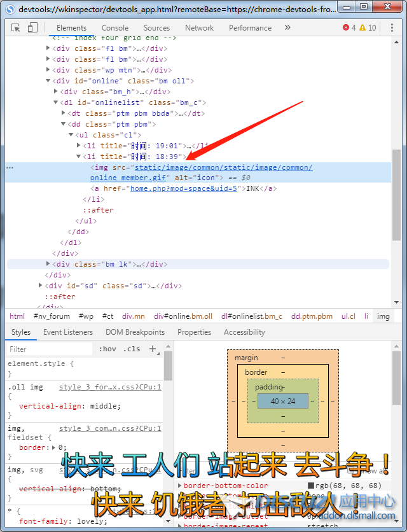
Task: Toggle the .cls class editor
Action: [x=132, y=349]
